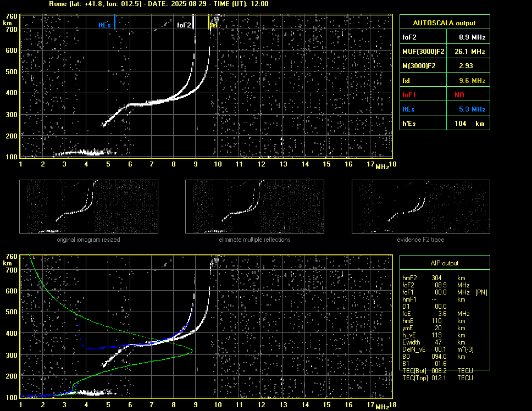The height and width of the screenshot is (411, 532).
Task: Click the 'evidence F2 trace' caption
Action: click(x=421, y=240)
